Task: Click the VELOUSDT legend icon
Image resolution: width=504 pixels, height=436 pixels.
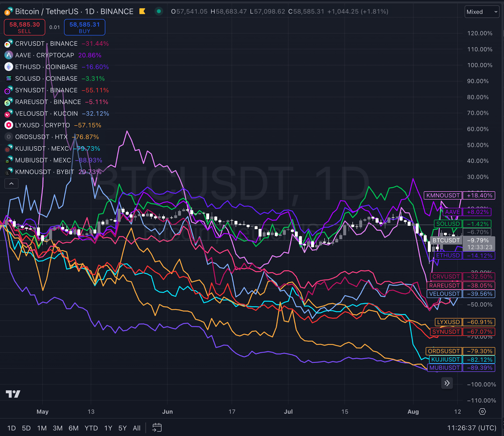Action: [x=9, y=114]
